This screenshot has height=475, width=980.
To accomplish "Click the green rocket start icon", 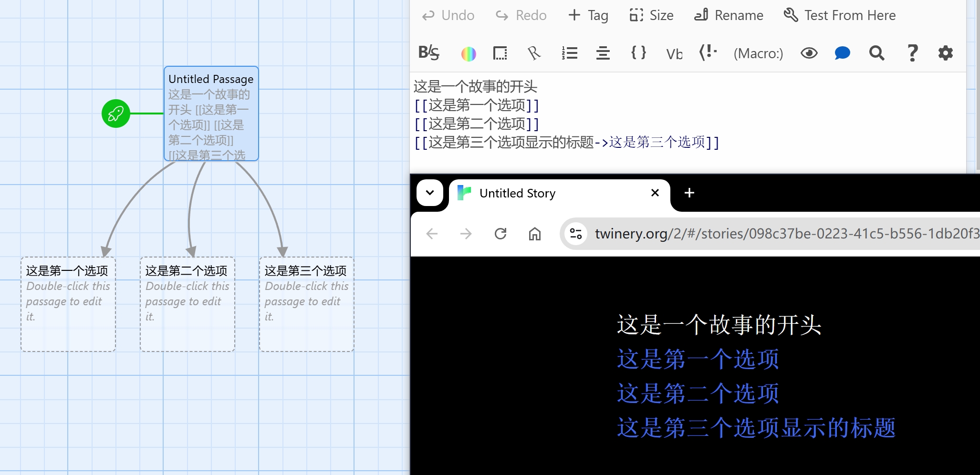I will point(115,114).
